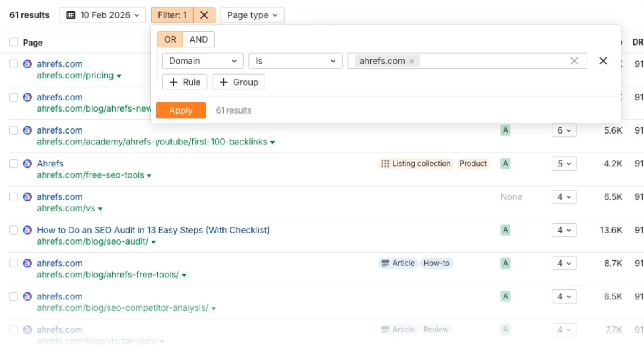
Task: Select the OR logic tab
Action: [x=170, y=40]
